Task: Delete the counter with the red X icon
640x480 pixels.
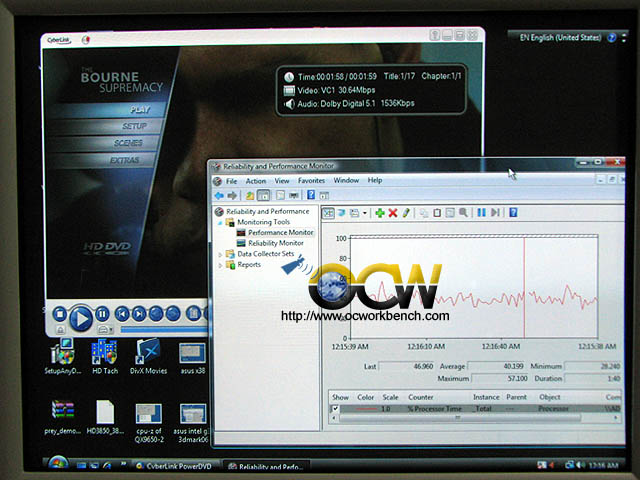Action: (x=393, y=213)
